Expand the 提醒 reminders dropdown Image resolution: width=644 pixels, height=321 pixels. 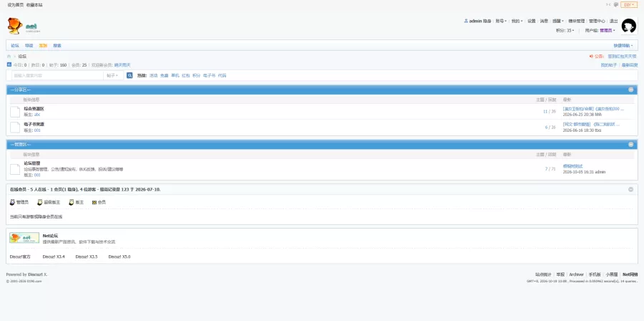(557, 21)
